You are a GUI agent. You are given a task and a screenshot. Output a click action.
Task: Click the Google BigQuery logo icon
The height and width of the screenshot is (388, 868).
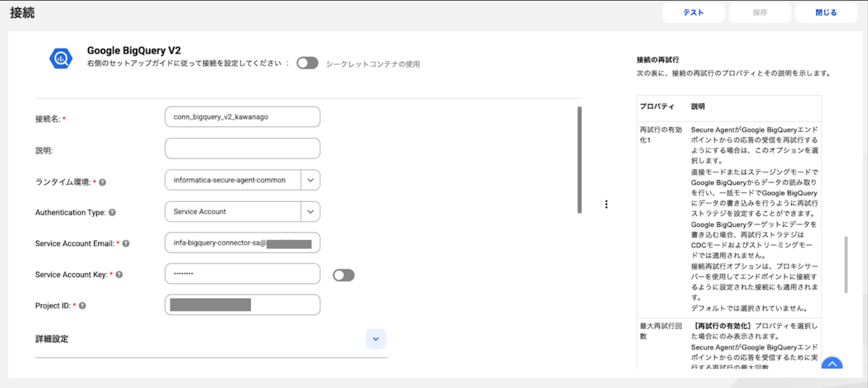click(x=61, y=59)
